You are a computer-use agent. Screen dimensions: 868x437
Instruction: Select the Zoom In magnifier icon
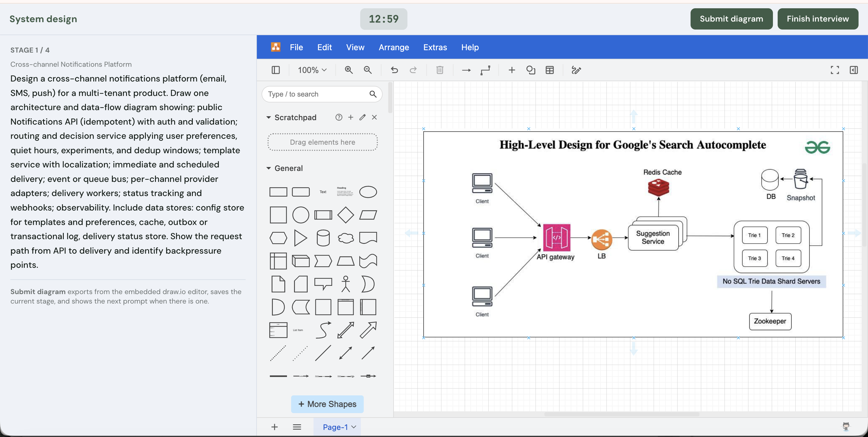click(349, 70)
